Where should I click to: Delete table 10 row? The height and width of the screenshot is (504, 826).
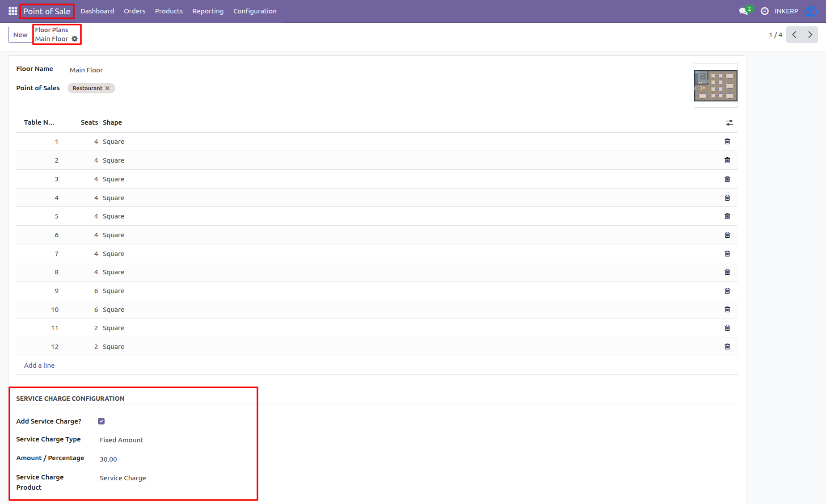[x=727, y=310]
